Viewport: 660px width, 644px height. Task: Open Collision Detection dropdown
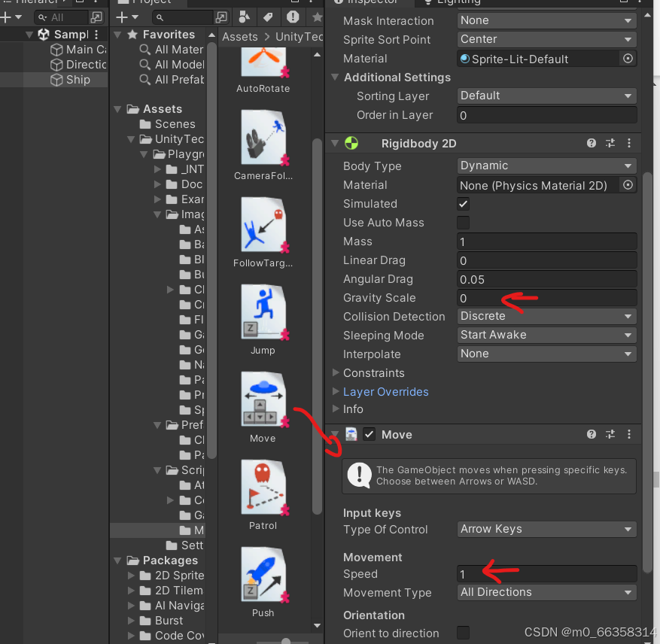[x=547, y=316]
